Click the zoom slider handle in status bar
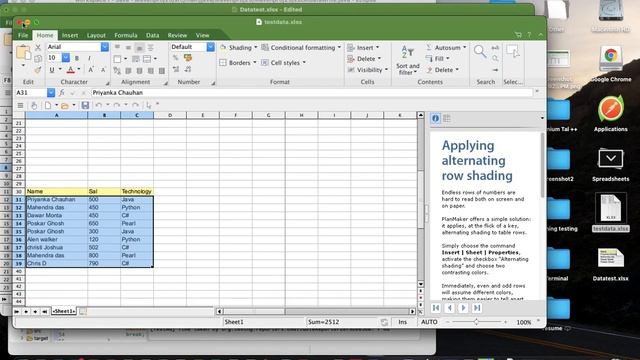 tap(476, 322)
